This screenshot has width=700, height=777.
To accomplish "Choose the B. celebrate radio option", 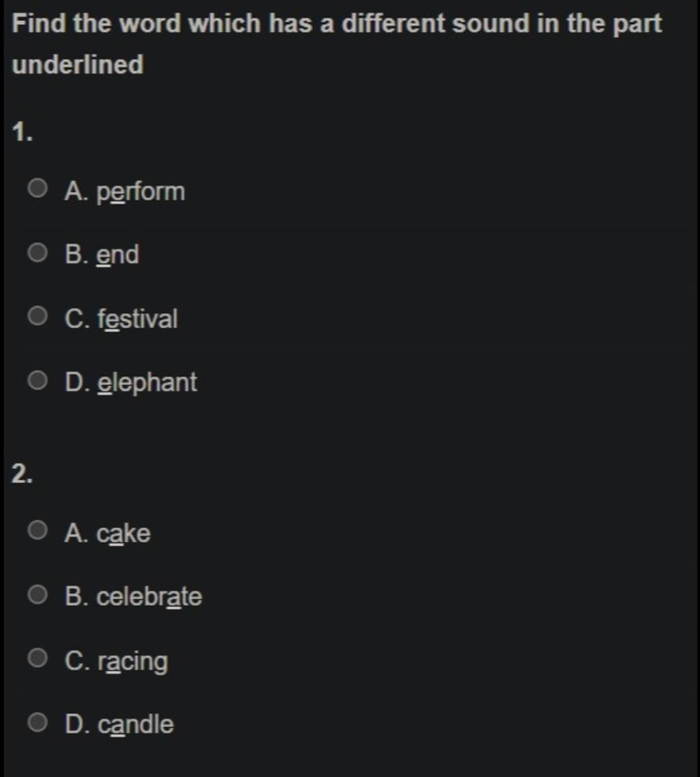I will pos(38,594).
